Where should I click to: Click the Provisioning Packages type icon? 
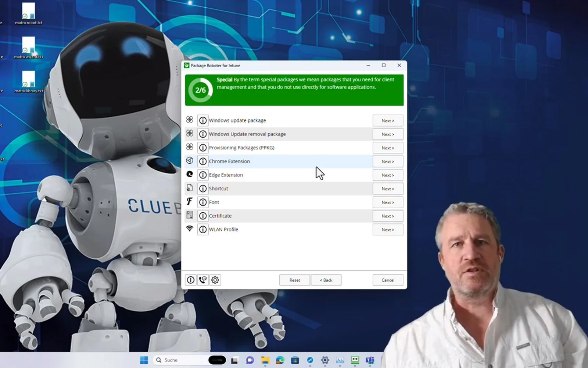[190, 147]
